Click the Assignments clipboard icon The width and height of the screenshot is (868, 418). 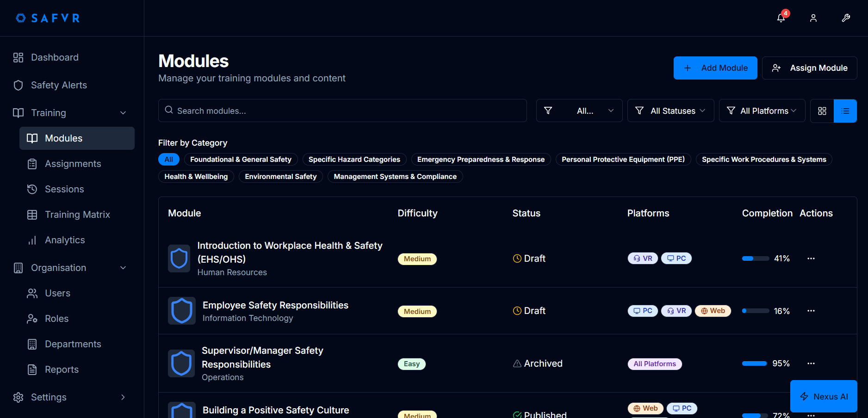pos(32,164)
